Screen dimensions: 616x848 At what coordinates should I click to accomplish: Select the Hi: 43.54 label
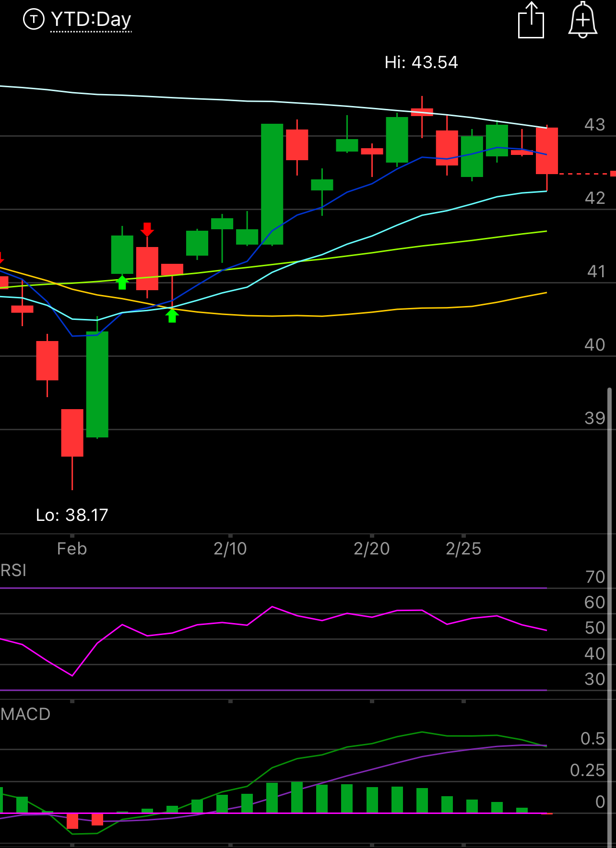tap(421, 62)
